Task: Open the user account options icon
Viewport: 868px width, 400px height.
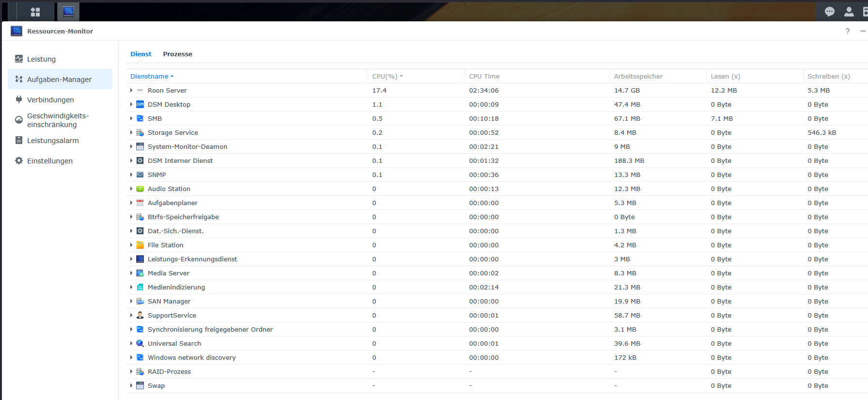Action: tap(849, 12)
